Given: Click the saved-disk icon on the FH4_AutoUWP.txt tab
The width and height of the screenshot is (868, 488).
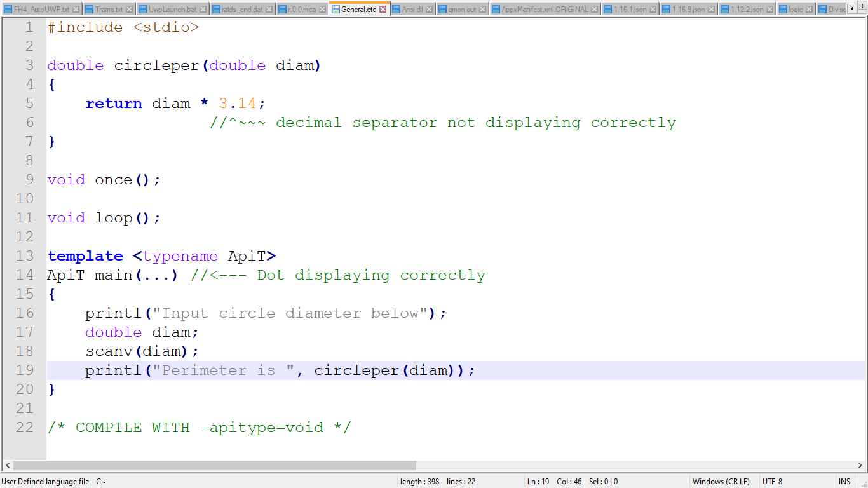Looking at the screenshot, I should coord(9,8).
